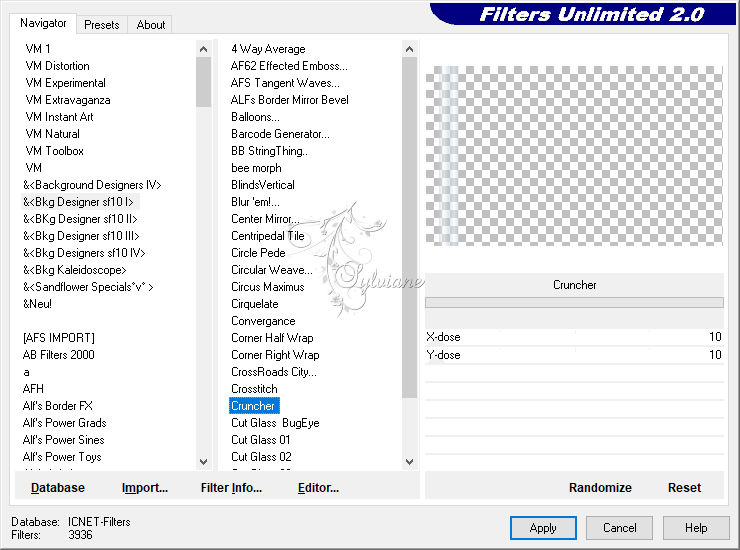Choose Circle Pede filter
The image size is (740, 550).
coord(258,253)
